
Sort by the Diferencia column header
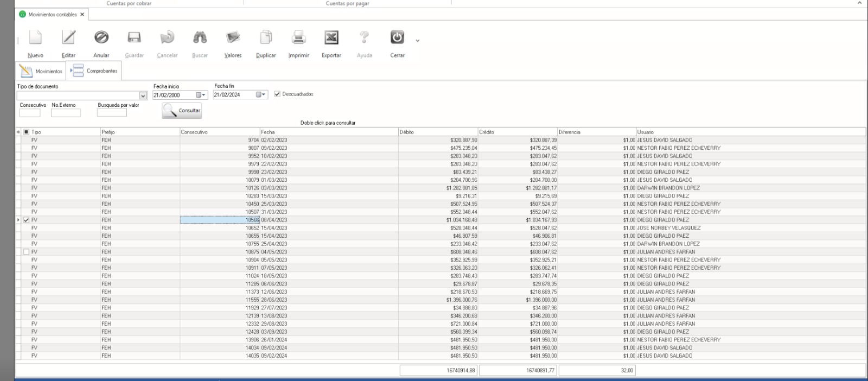click(596, 132)
